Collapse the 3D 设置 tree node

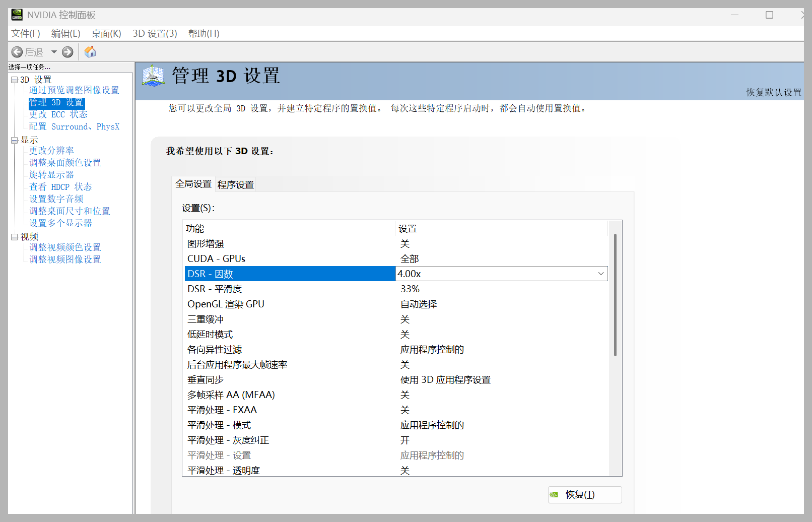(x=15, y=80)
